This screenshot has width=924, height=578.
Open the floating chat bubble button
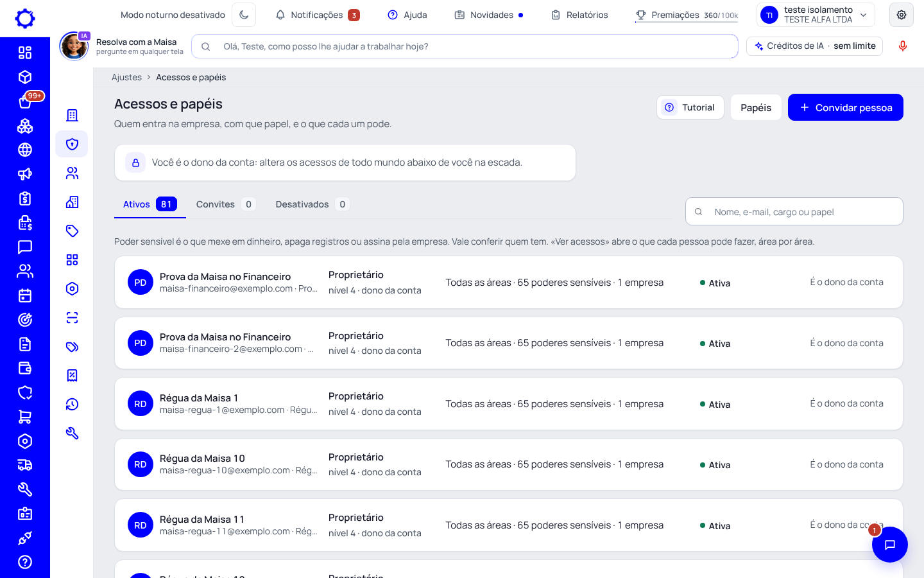(889, 545)
